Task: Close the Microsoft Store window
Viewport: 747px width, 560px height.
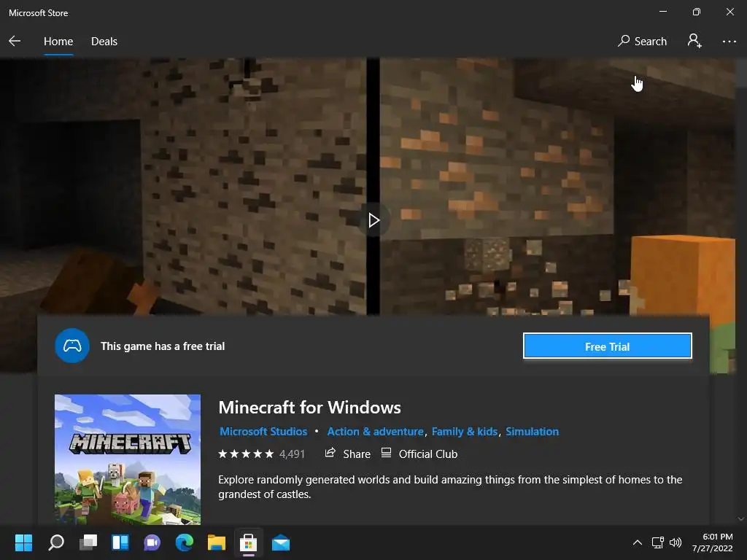Action: pos(729,12)
